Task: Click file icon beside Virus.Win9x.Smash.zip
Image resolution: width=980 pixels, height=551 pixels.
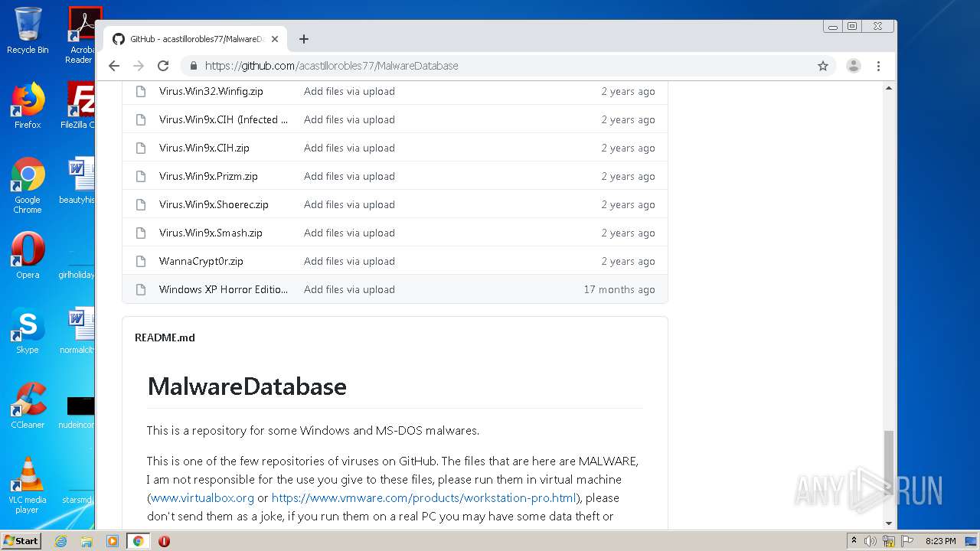Action: point(140,233)
